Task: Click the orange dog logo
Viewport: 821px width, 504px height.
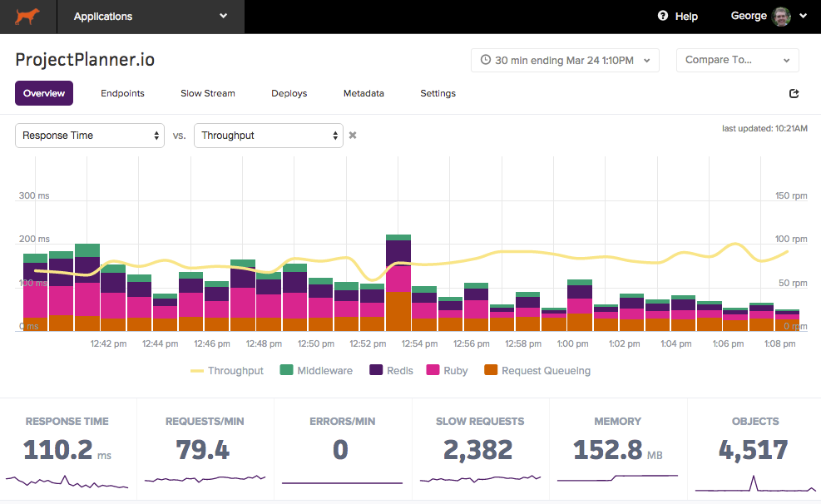Action: tap(27, 17)
